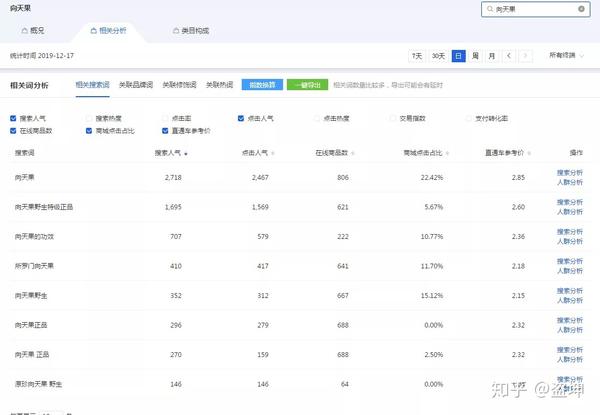Open 人群分析 for row with 2,718
This screenshot has width=600, height=415.
(569, 182)
